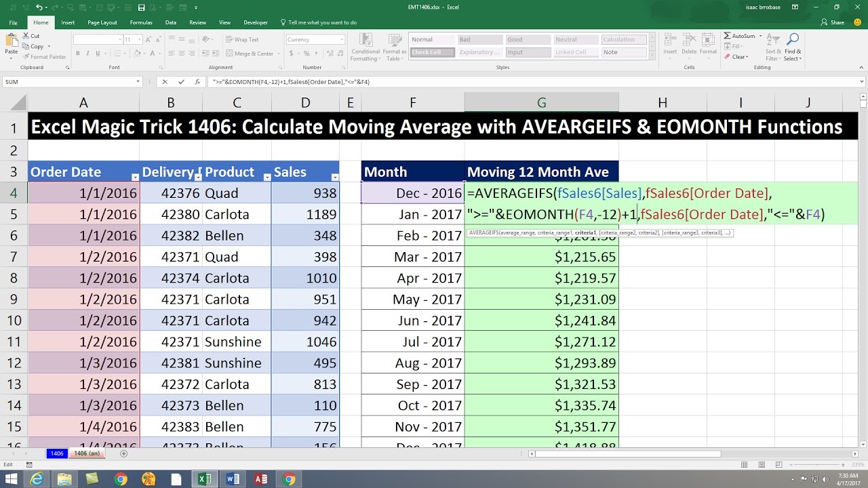Click the Share button
Image resolution: width=868 pixels, height=488 pixels.
(x=832, y=22)
